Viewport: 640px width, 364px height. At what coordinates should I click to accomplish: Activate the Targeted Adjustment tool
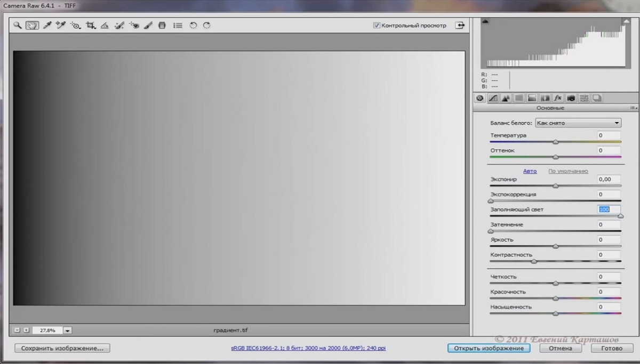(x=76, y=26)
